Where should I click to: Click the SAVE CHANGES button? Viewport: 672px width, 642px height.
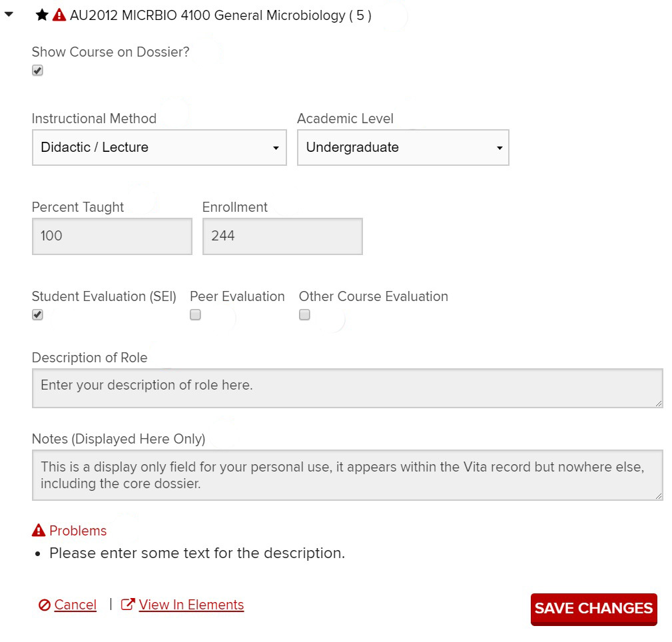593,608
